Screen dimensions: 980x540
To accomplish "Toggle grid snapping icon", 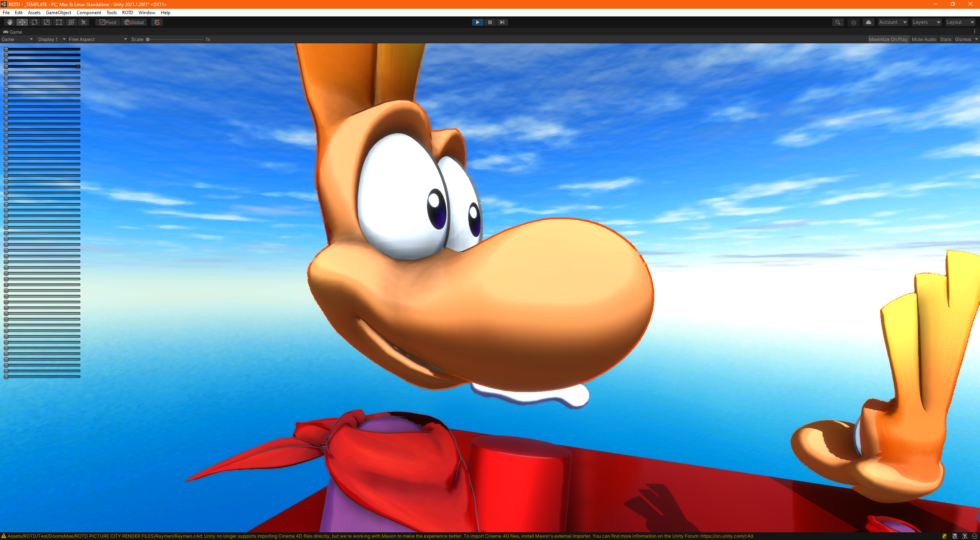I will pyautogui.click(x=157, y=22).
